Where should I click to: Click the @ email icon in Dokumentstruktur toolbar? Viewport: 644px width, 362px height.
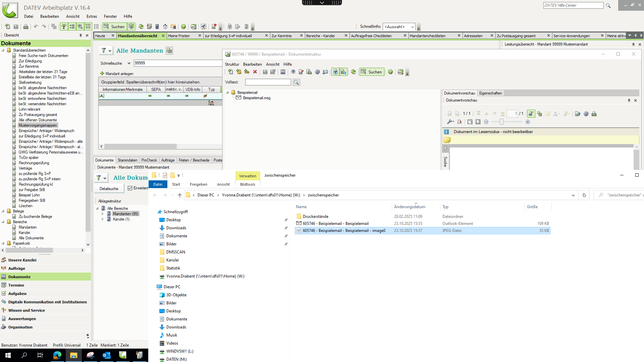click(317, 72)
